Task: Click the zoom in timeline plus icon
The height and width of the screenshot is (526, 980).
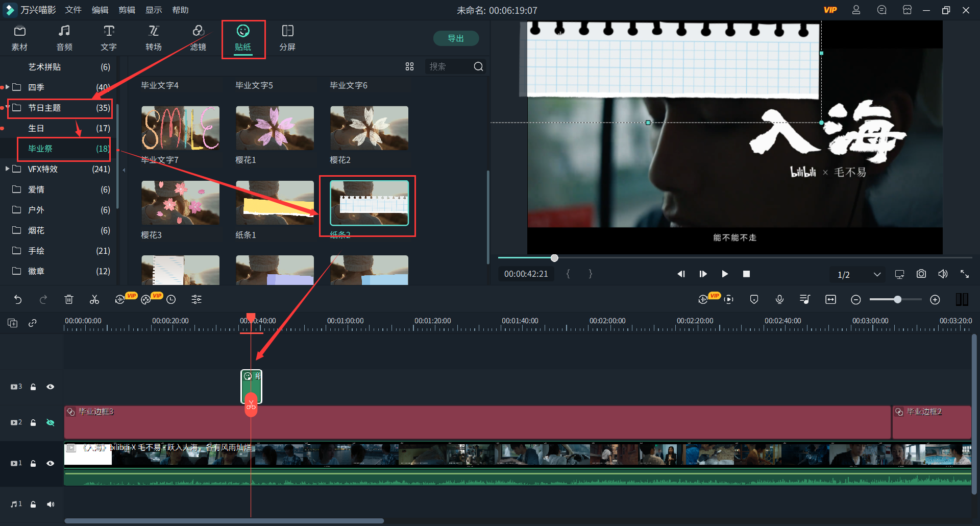Action: [x=935, y=300]
